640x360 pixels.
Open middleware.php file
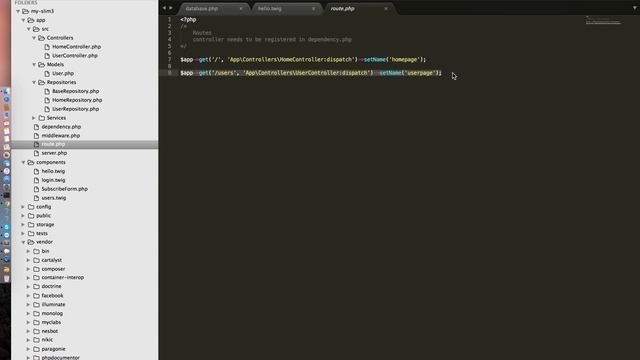tap(61, 136)
